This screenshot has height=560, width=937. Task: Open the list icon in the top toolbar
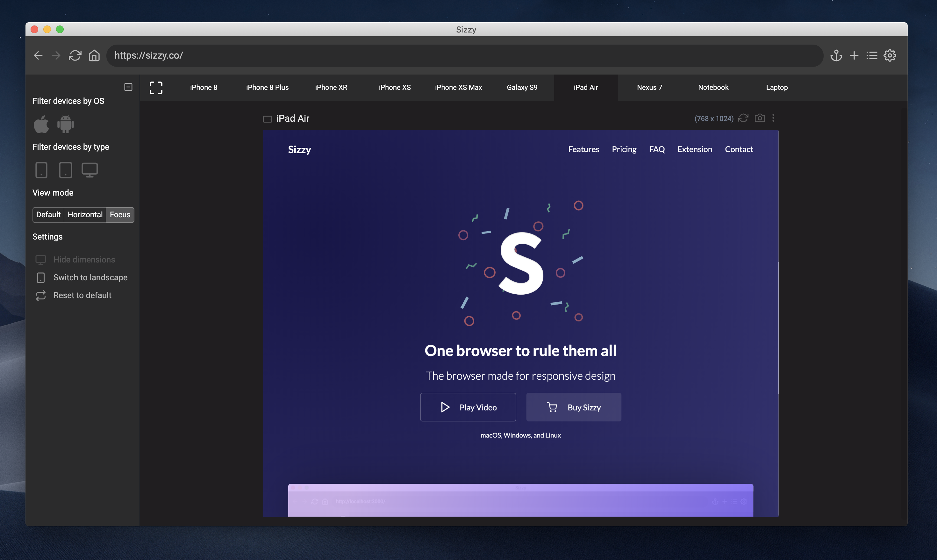click(x=872, y=55)
